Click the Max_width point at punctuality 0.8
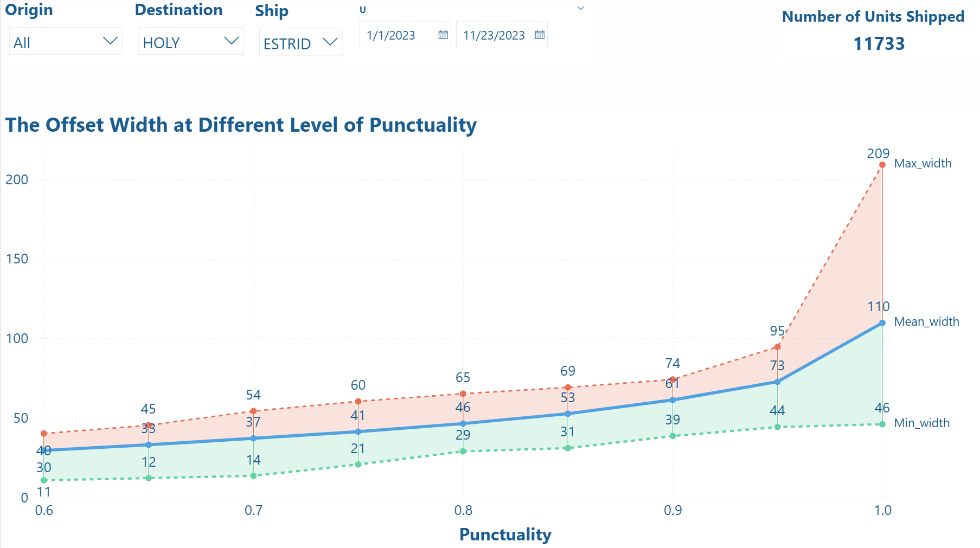The height and width of the screenshot is (548, 980). click(463, 394)
